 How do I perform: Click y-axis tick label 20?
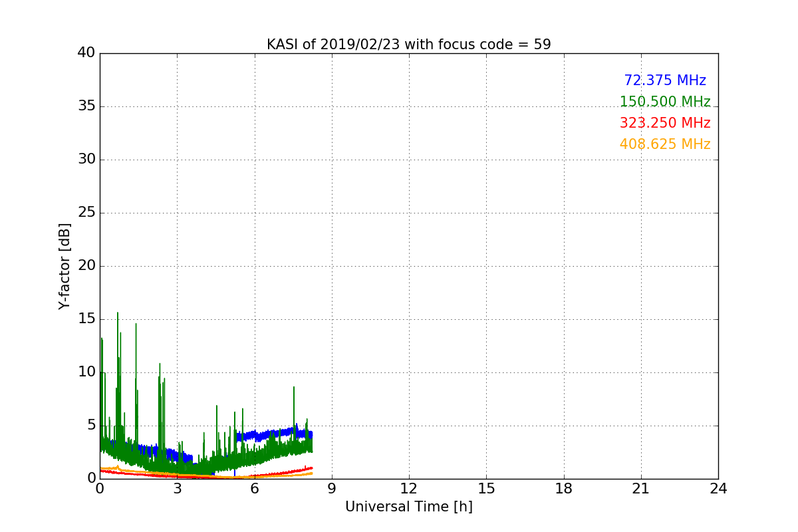[x=86, y=266]
